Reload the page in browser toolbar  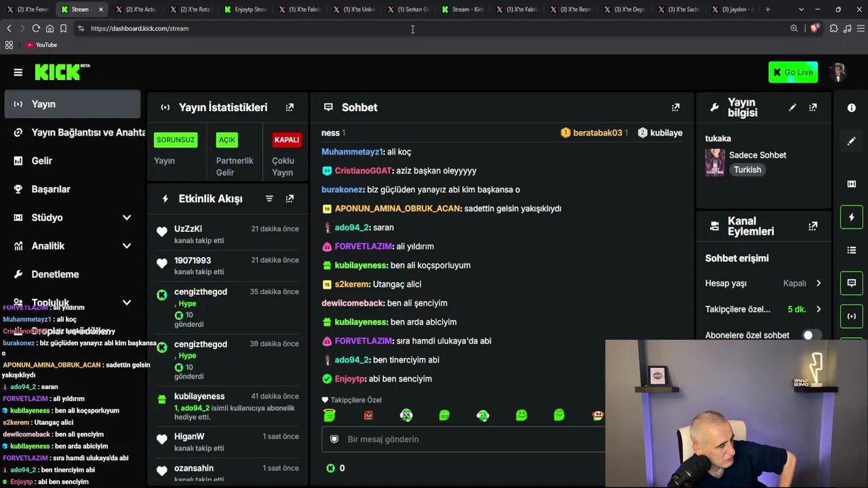[x=36, y=28]
